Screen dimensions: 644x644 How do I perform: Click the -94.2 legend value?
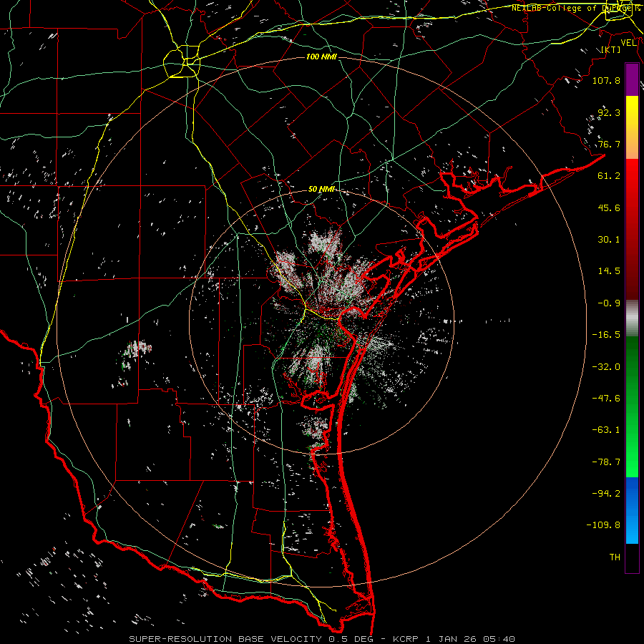coord(606,493)
